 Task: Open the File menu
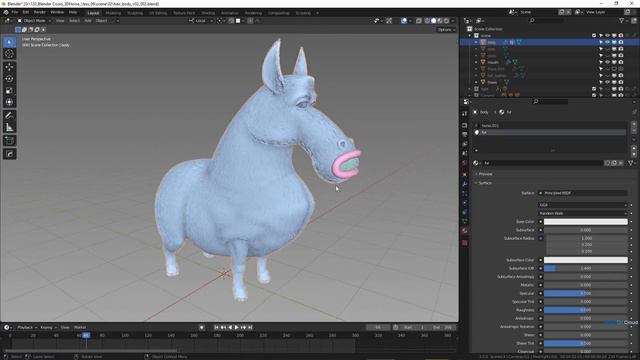[x=15, y=13]
